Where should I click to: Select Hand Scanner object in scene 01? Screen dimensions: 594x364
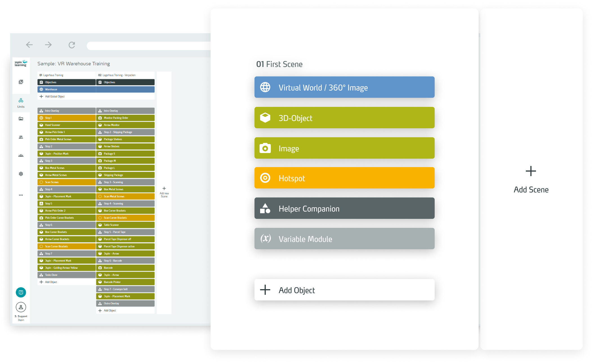click(x=66, y=125)
